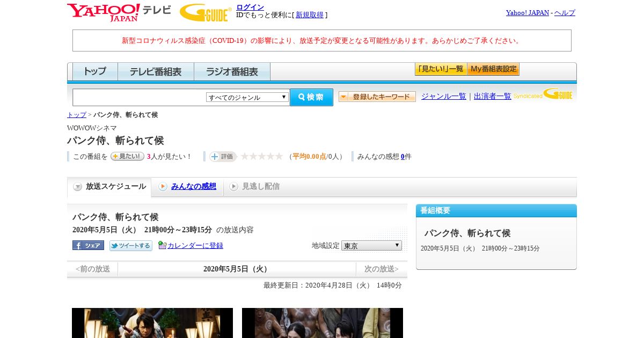
Task: Switch to the トップ tab
Action: click(95, 71)
